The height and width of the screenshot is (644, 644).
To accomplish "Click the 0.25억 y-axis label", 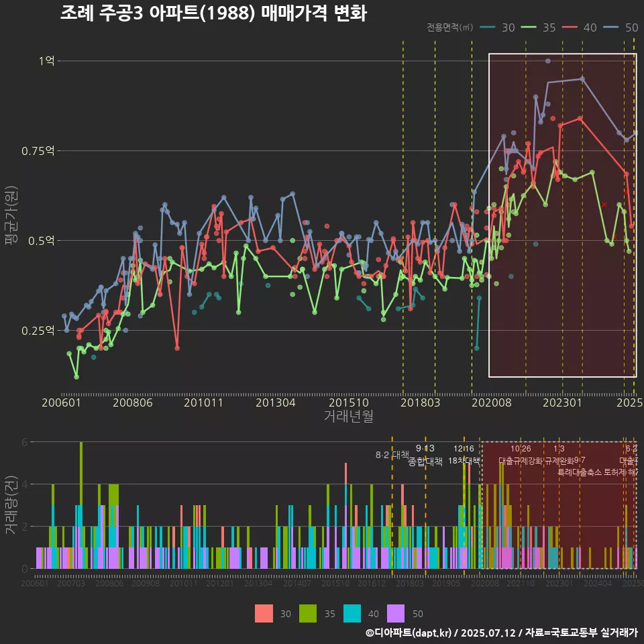I will pos(38,331).
